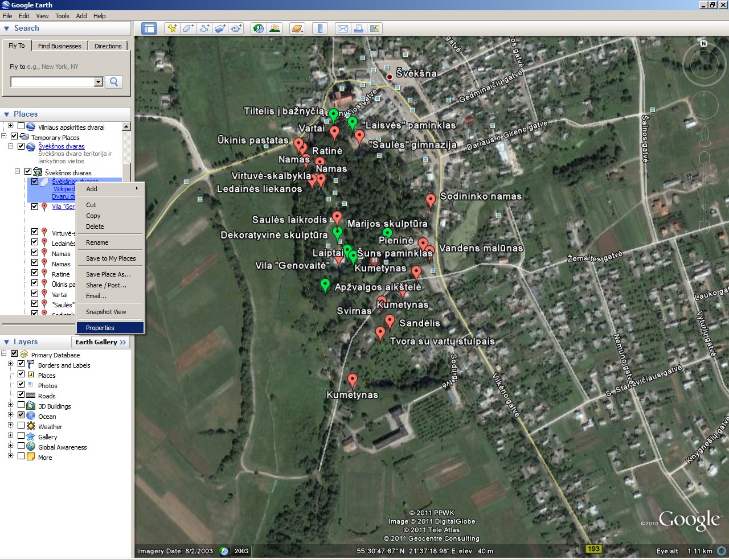Click the Print toolbar icon
The width and height of the screenshot is (729, 560).
[359, 28]
